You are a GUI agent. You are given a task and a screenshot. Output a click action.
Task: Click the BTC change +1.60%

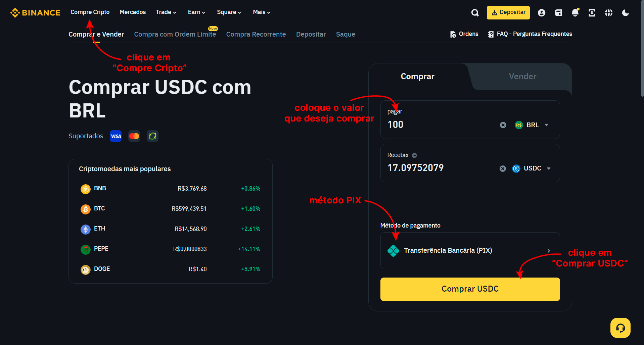pos(251,209)
